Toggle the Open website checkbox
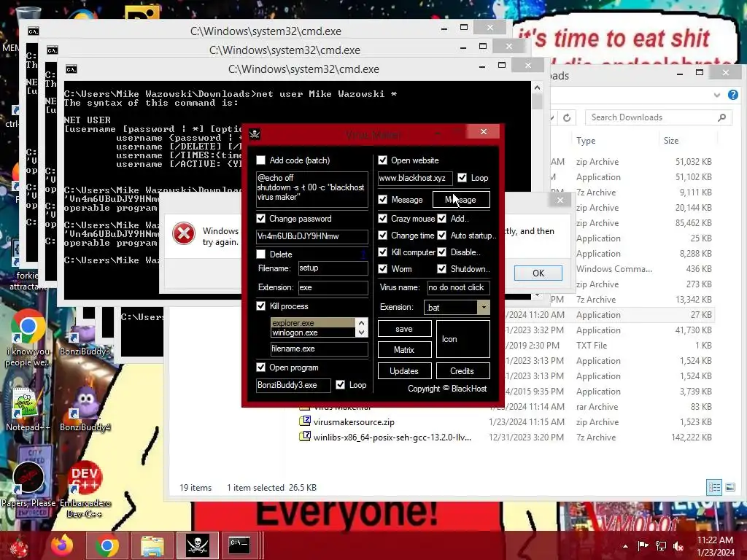 coord(382,160)
